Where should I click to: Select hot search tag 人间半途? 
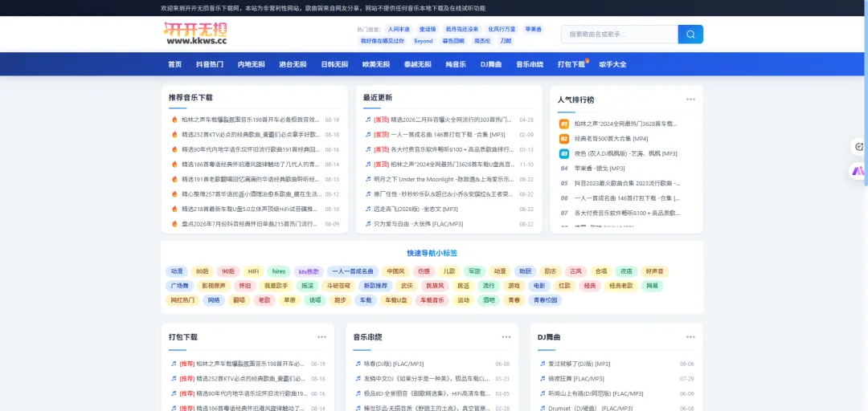point(399,30)
